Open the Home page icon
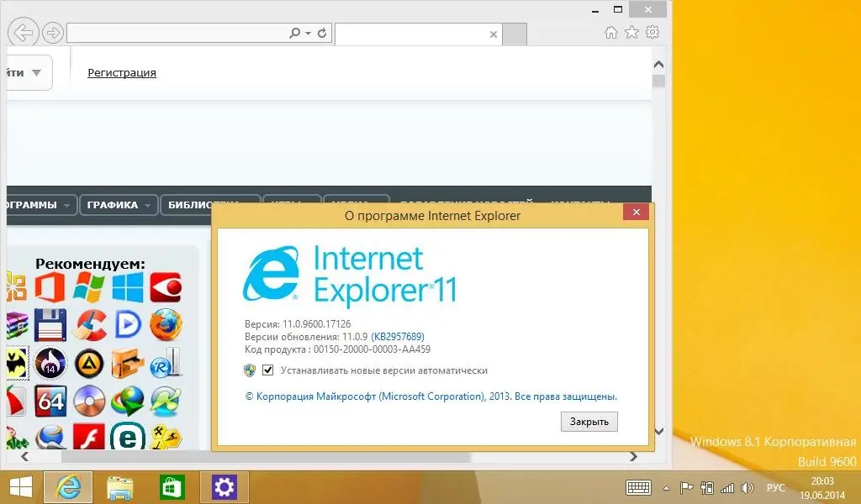 coord(611,33)
